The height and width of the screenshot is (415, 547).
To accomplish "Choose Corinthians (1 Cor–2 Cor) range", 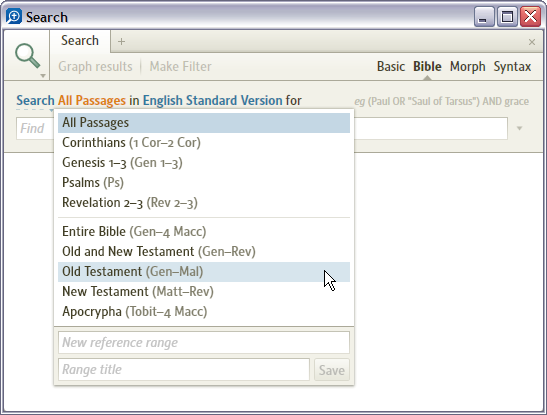I will (x=204, y=143).
